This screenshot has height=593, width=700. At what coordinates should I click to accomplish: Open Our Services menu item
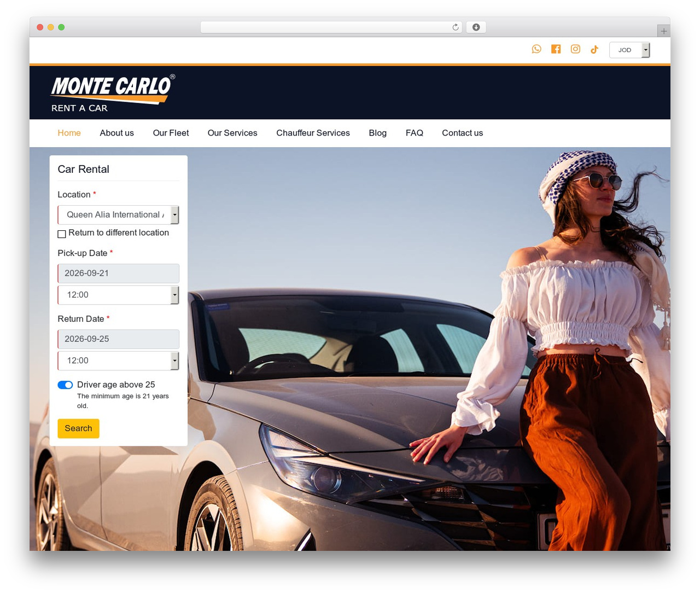click(232, 133)
